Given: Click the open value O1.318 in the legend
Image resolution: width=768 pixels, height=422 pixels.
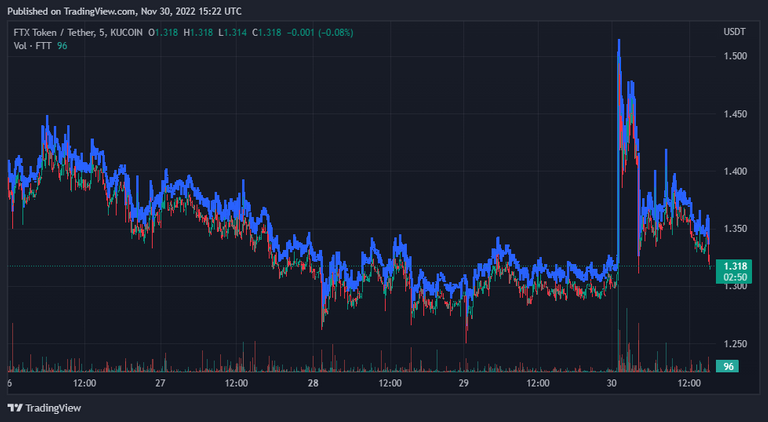Looking at the screenshot, I should pyautogui.click(x=164, y=33).
